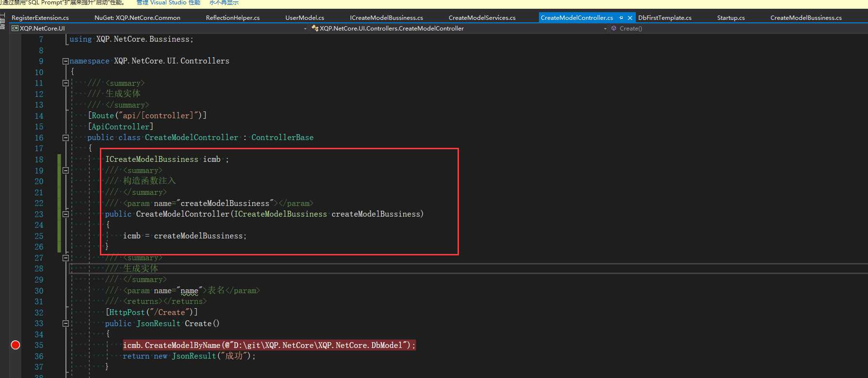
Task: Collapse the CreateModelController class on line 16
Action: point(65,138)
